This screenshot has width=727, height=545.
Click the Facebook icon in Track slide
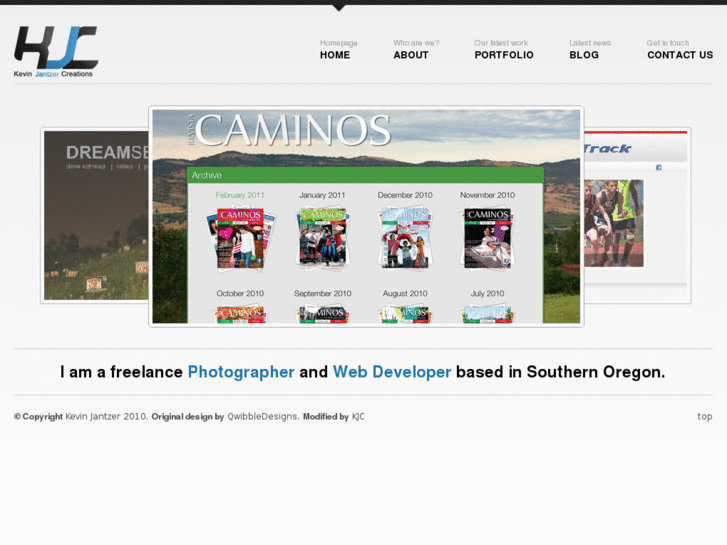[x=658, y=167]
